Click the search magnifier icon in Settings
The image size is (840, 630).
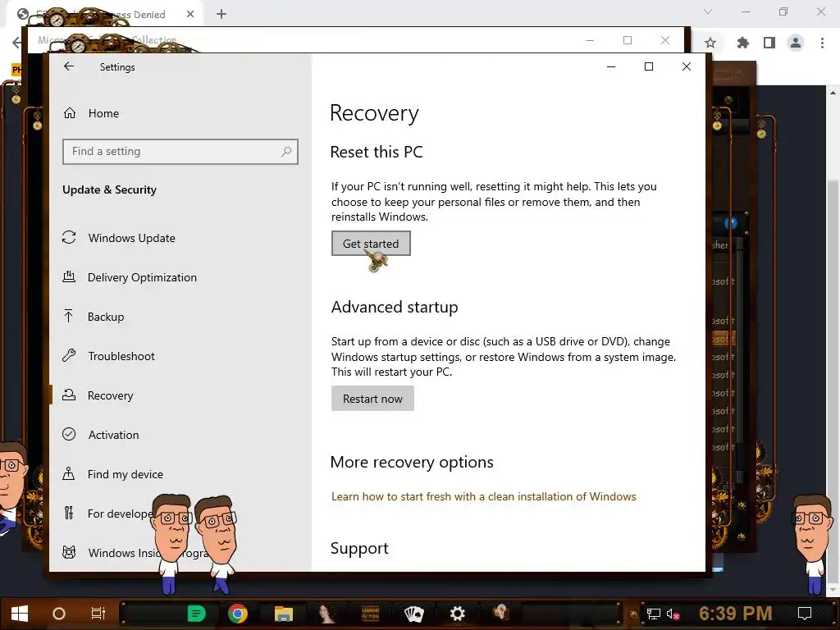(286, 152)
